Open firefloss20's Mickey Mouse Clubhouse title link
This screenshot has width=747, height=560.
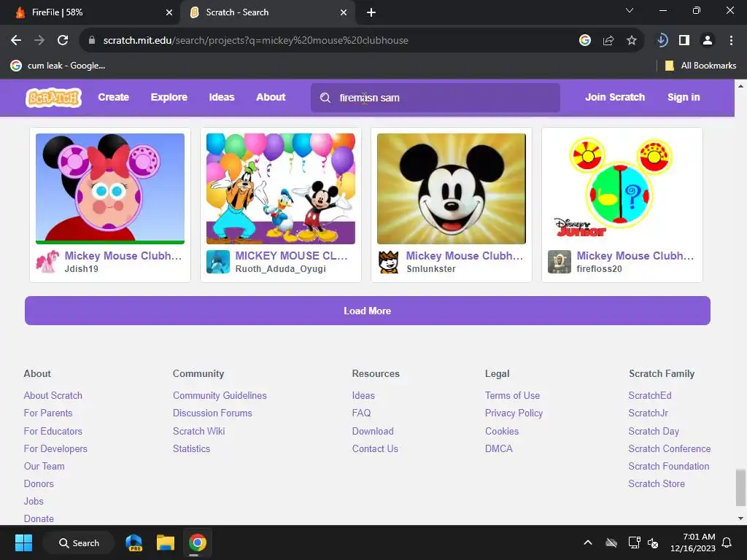[x=635, y=256]
